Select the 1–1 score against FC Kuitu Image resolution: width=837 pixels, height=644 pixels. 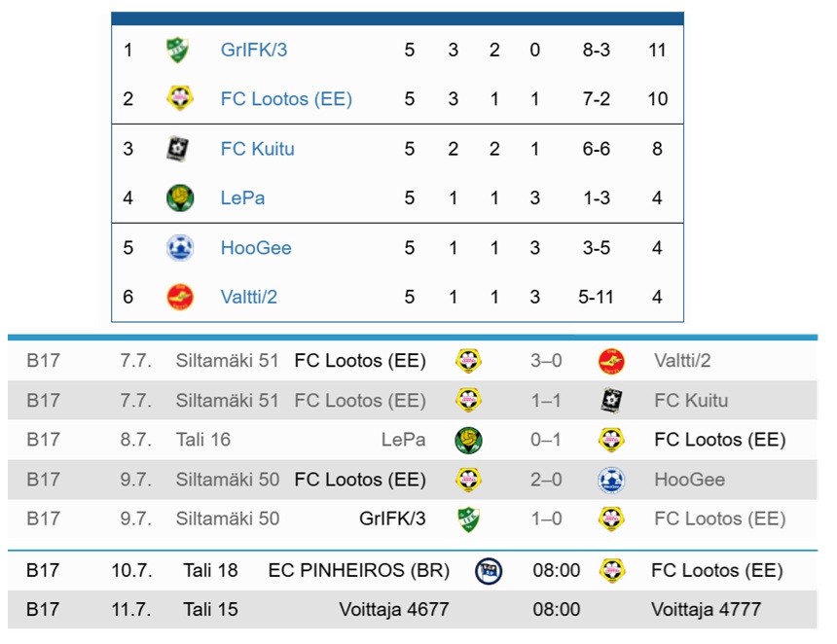(x=546, y=400)
